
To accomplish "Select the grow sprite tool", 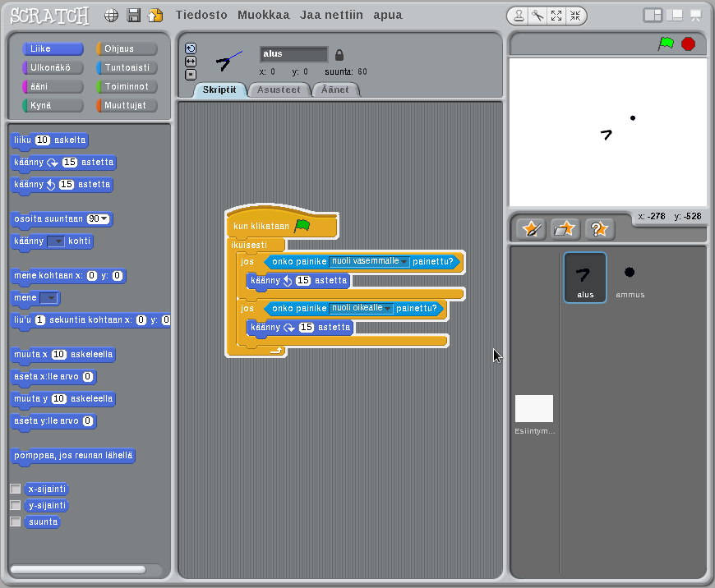I will point(556,16).
